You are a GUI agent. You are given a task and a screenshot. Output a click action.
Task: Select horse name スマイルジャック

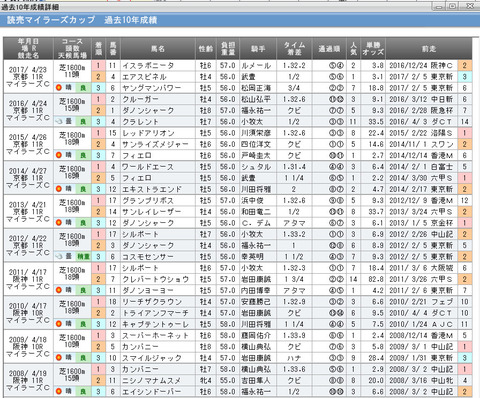point(152,358)
